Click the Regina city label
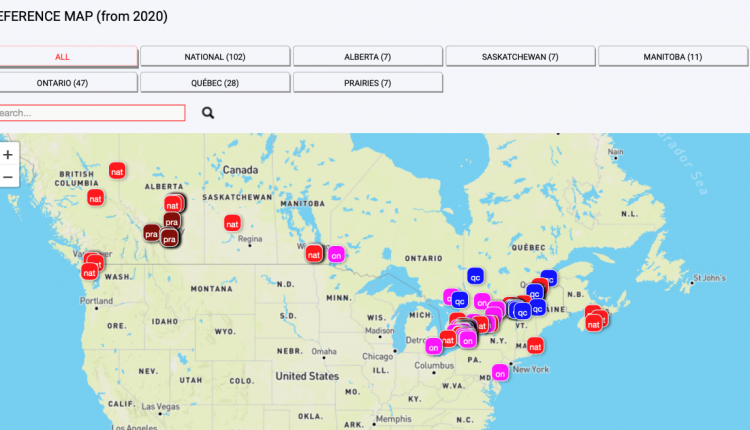 click(250, 239)
